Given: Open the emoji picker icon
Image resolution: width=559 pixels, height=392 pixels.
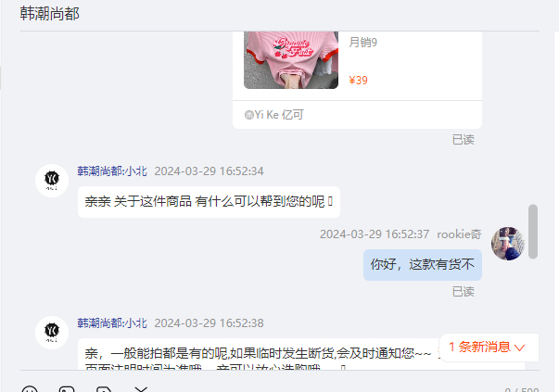Looking at the screenshot, I should pyautogui.click(x=30, y=389).
